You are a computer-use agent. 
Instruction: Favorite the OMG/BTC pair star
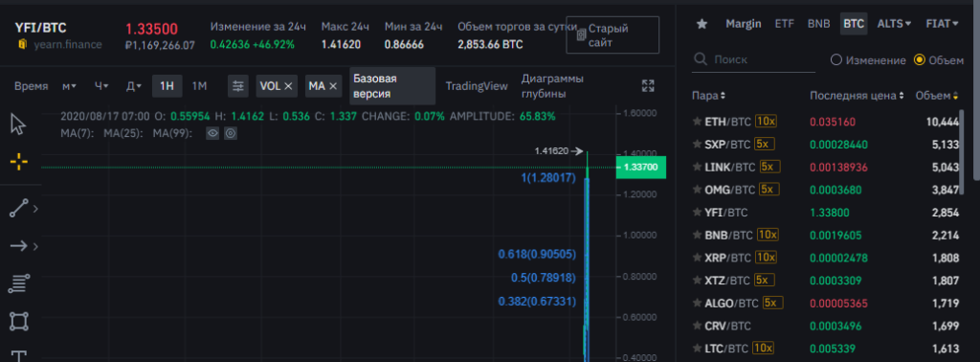[x=697, y=190]
